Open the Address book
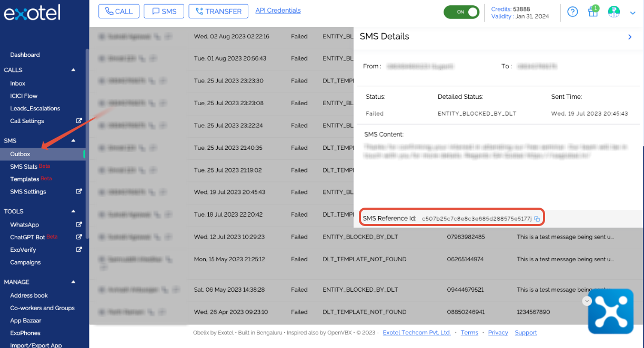 point(29,295)
